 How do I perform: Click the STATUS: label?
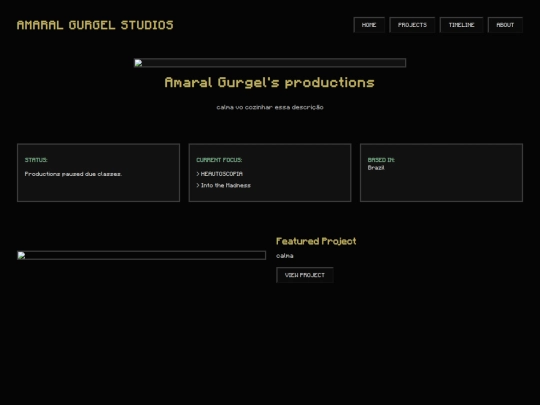click(36, 160)
